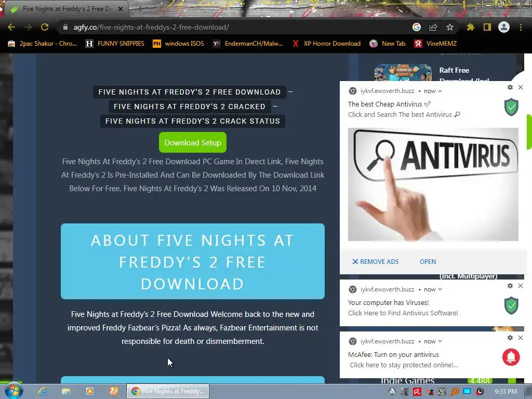Screen dimensions: 532x399
Task: Click the green Download Setup button
Action: [x=193, y=142]
